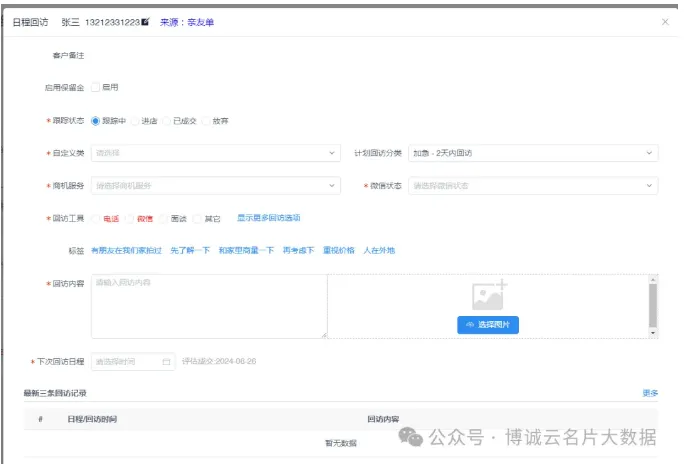This screenshot has width=685, height=475.
Task: Click scrollbar up arrow in image upload panel
Action: (x=653, y=280)
